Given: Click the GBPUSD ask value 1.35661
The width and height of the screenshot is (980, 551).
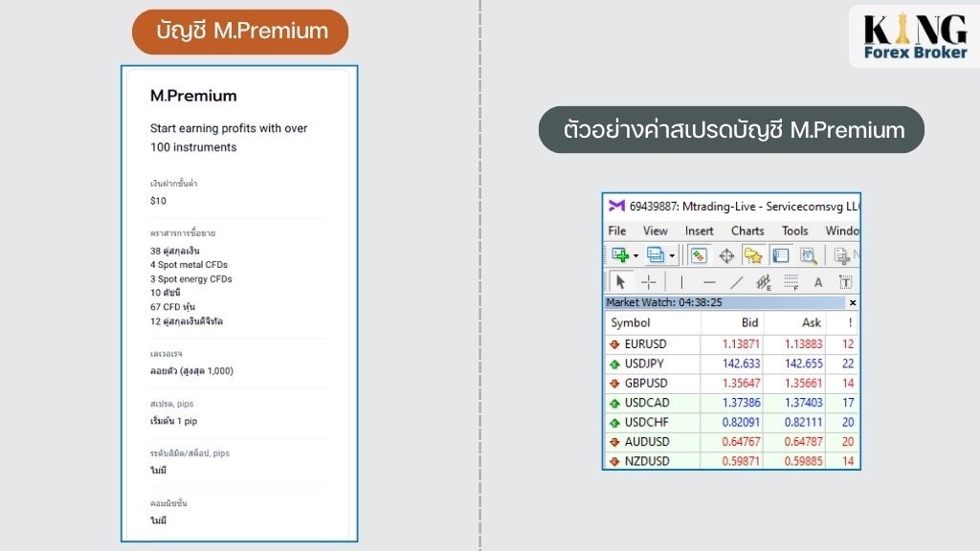Looking at the screenshot, I should click(804, 383).
